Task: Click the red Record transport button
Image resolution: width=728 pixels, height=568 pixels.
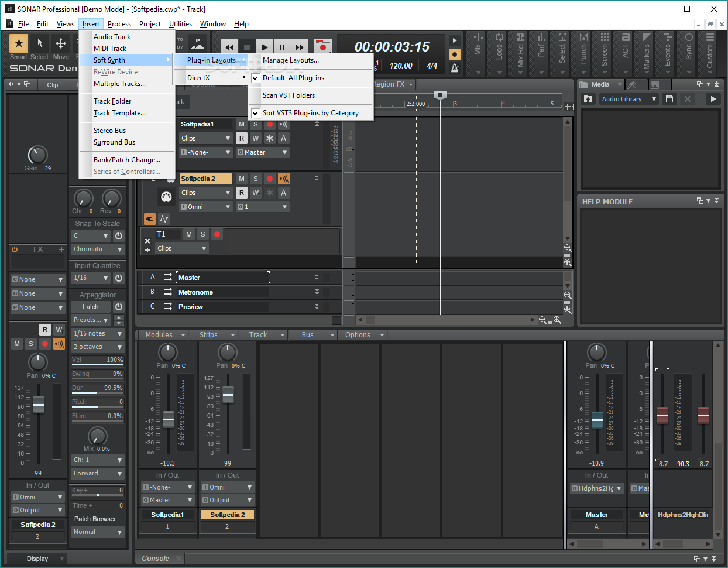Action: coord(322,47)
